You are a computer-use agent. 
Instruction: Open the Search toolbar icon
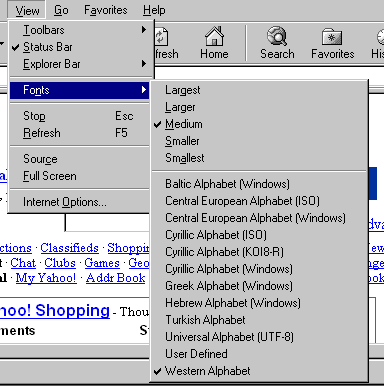point(277,37)
